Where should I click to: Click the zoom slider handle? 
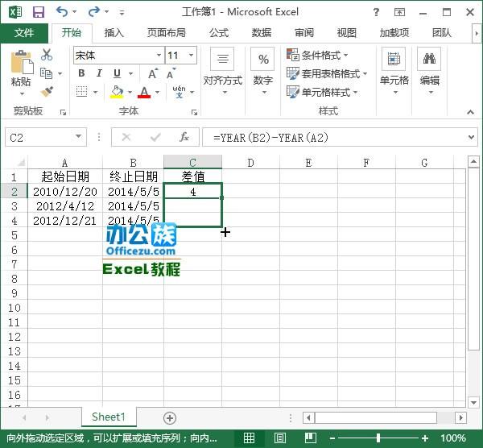tap(378, 438)
